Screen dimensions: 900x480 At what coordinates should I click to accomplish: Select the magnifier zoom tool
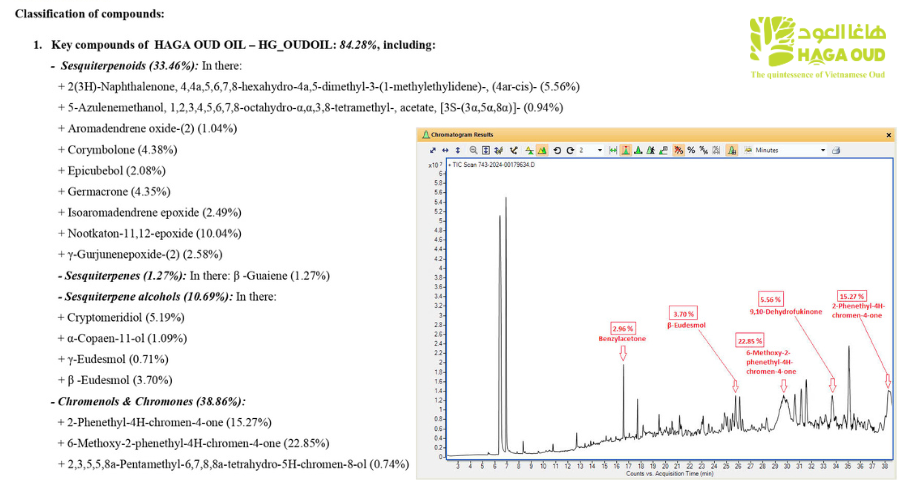473,150
